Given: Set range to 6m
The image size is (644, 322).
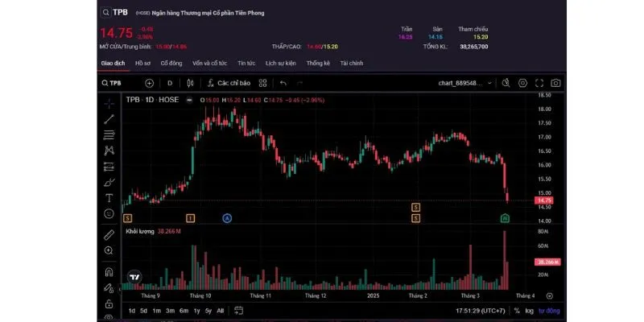Looking at the screenshot, I should pyautogui.click(x=184, y=311).
